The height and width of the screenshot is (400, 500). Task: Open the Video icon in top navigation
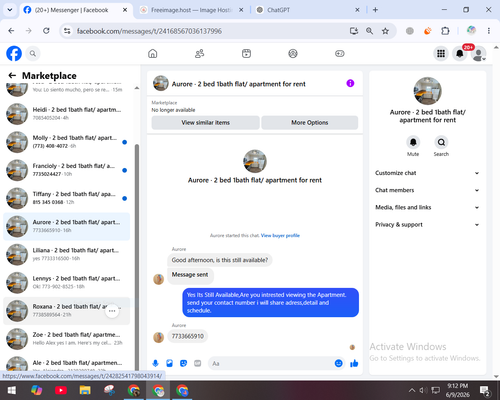point(246,53)
